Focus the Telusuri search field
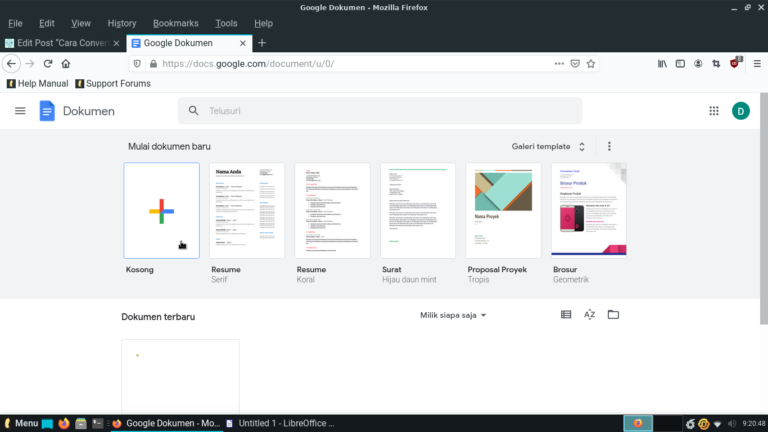The width and height of the screenshot is (768, 432). tap(380, 111)
